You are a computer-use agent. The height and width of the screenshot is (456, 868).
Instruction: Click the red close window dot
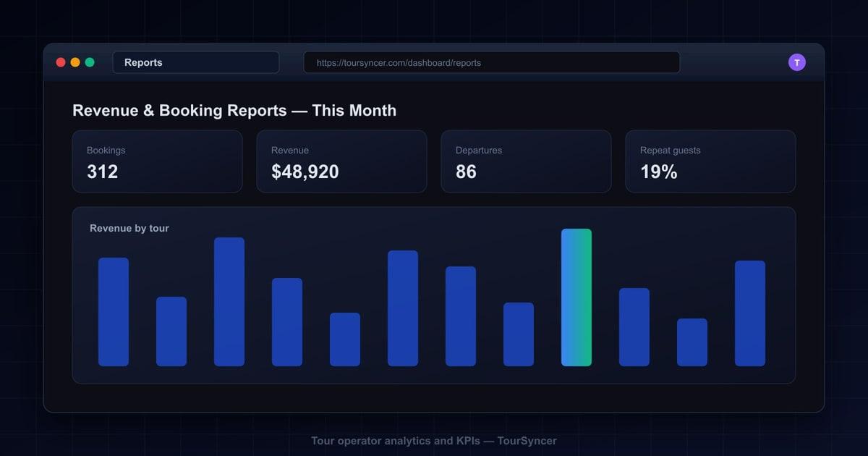point(61,62)
